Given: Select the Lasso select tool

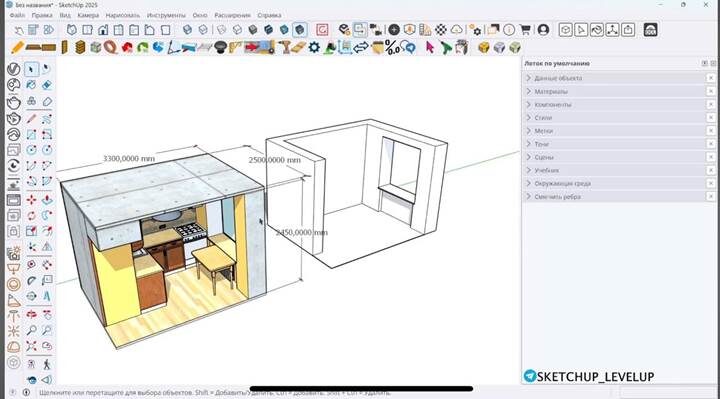Looking at the screenshot, I should [46, 69].
